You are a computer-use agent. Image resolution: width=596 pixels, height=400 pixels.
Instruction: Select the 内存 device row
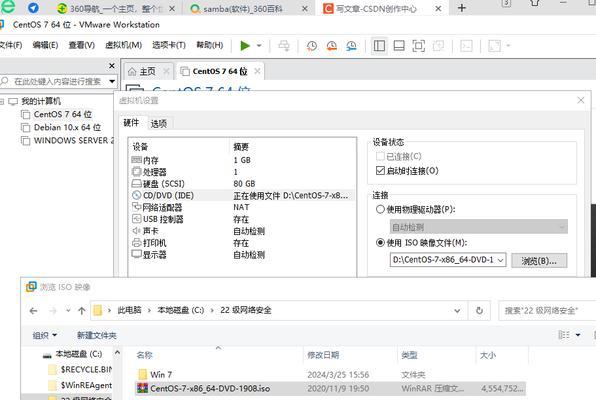[242, 160]
